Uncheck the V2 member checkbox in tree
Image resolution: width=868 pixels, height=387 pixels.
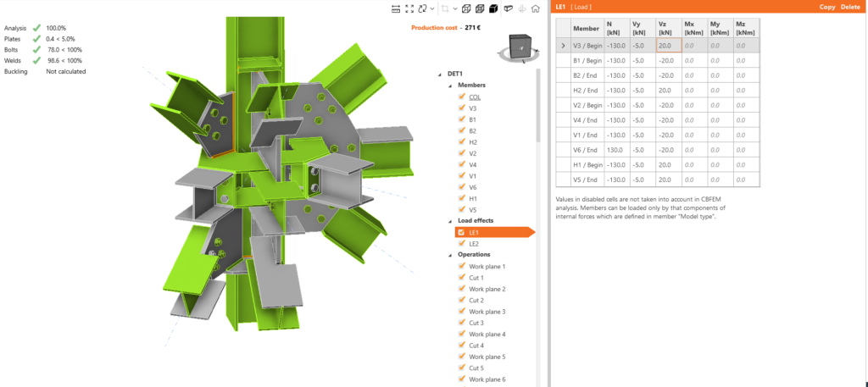462,153
